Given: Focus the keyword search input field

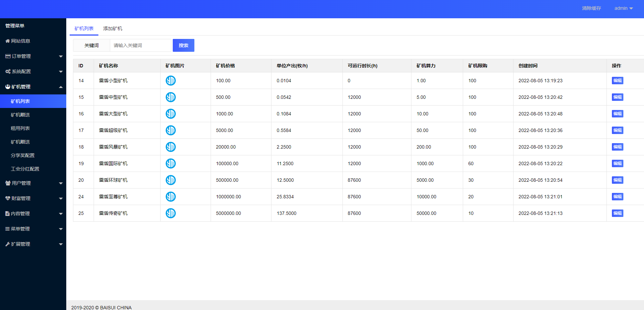Looking at the screenshot, I should coord(140,45).
